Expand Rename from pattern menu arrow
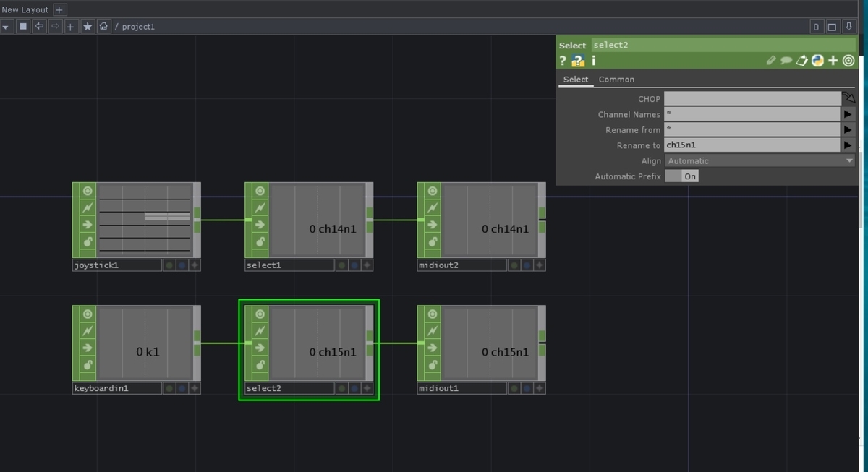Viewport: 868px width, 472px height. click(x=848, y=130)
